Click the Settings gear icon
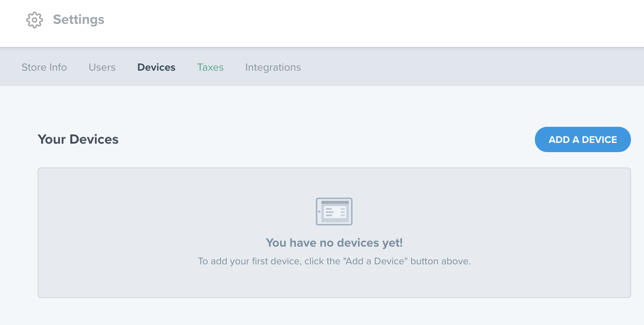The width and height of the screenshot is (644, 325). [35, 20]
